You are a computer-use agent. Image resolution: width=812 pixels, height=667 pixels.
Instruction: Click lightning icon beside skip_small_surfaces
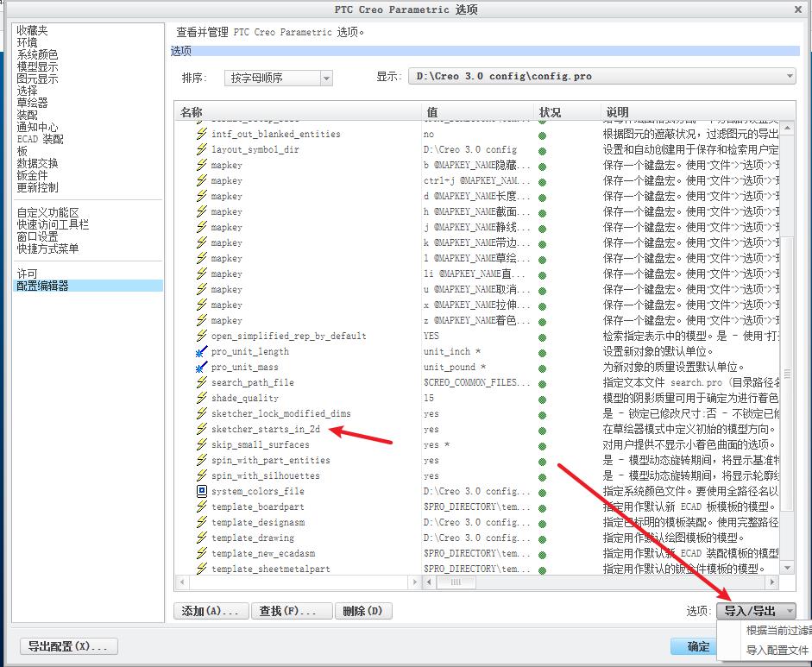pyautogui.click(x=201, y=444)
